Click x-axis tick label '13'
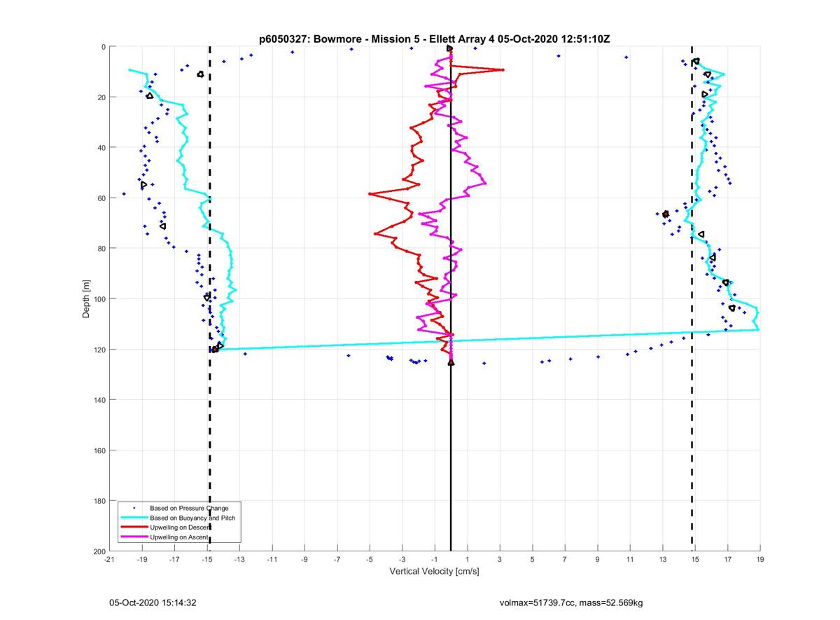 [x=663, y=560]
